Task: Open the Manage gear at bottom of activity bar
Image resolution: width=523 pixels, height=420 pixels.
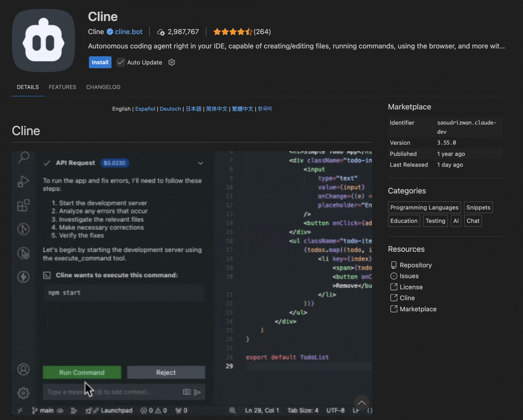Action: coord(23,393)
